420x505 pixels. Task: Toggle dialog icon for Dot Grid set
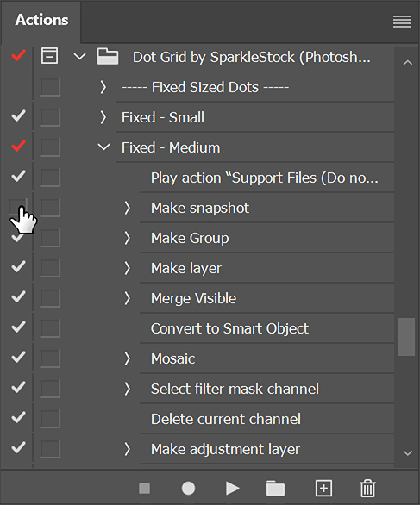tap(50, 56)
